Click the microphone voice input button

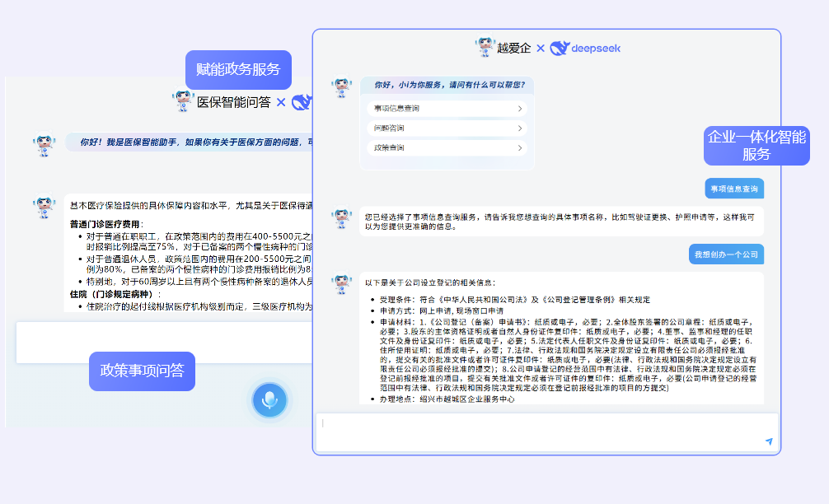point(269,399)
